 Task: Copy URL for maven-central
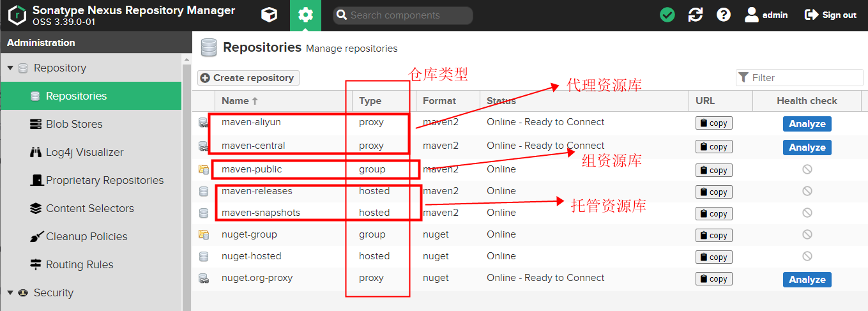point(714,147)
